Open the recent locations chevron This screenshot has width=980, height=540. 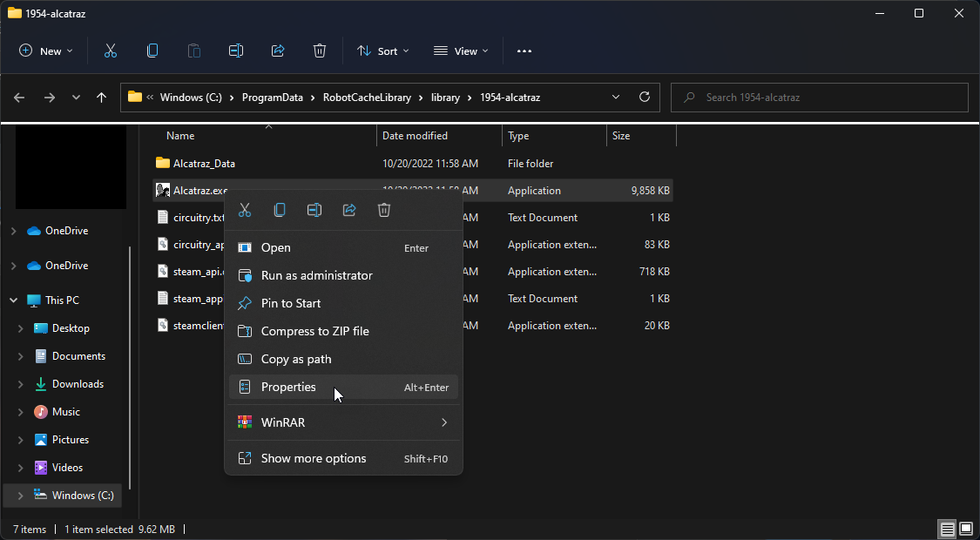(76, 98)
